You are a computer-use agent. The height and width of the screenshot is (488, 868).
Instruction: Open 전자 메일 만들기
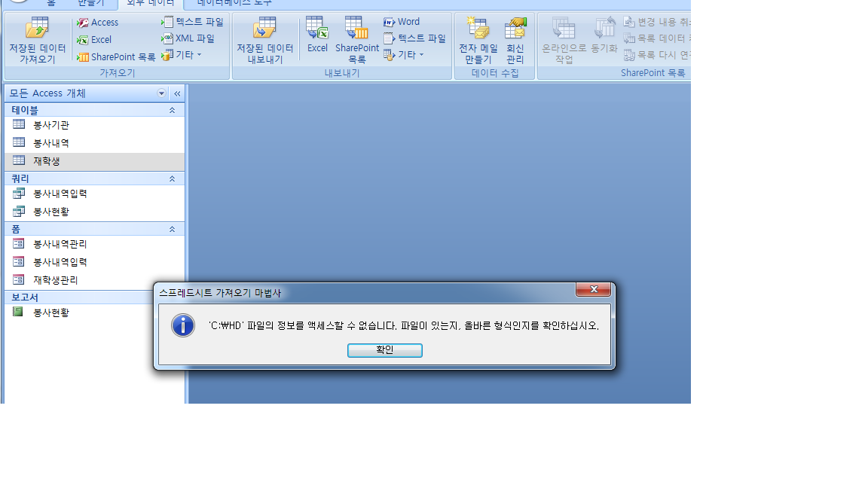[478, 40]
